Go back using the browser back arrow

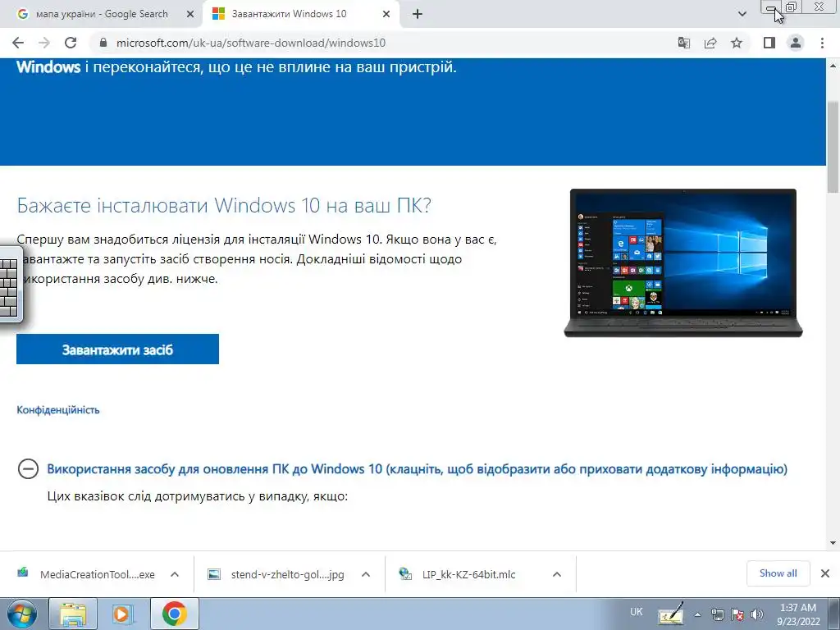click(x=18, y=43)
